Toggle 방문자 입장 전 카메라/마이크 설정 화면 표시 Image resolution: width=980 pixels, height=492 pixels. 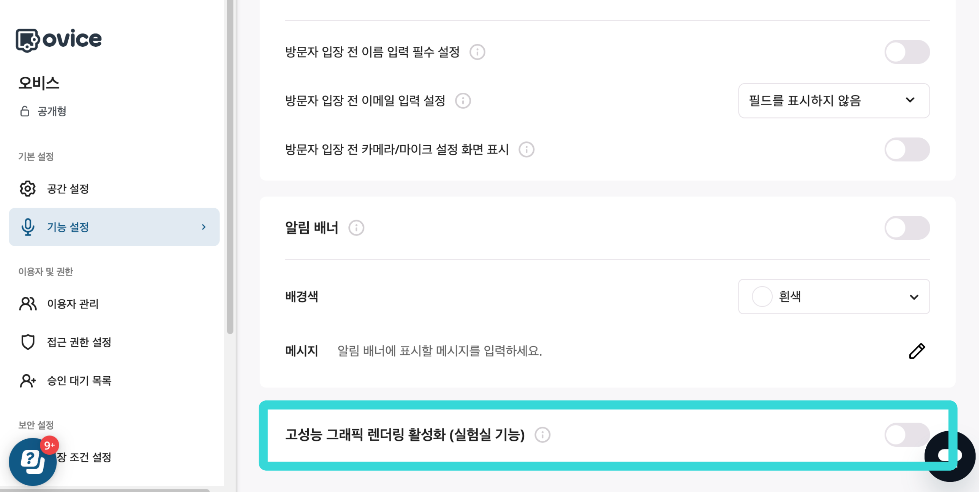click(x=907, y=150)
